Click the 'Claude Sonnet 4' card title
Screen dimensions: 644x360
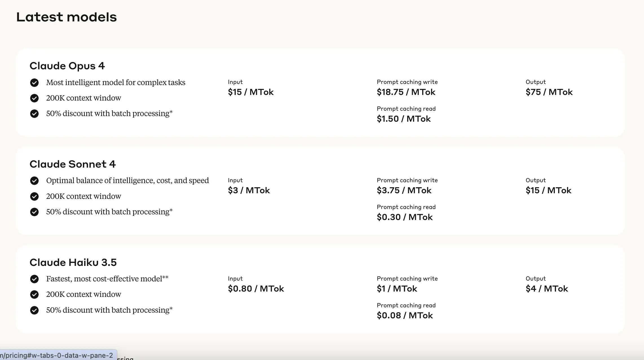[x=73, y=164]
